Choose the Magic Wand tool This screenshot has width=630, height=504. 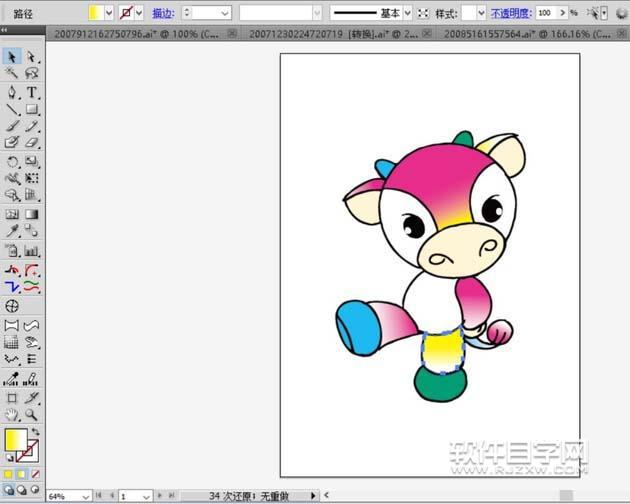click(x=12, y=74)
